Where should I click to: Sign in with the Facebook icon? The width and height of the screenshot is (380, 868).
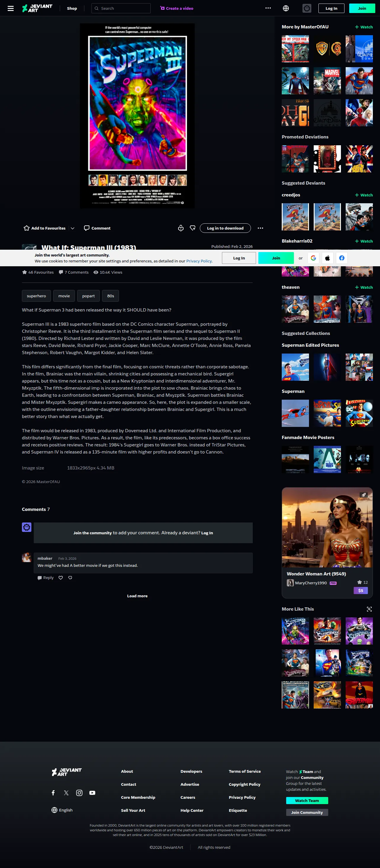point(342,258)
